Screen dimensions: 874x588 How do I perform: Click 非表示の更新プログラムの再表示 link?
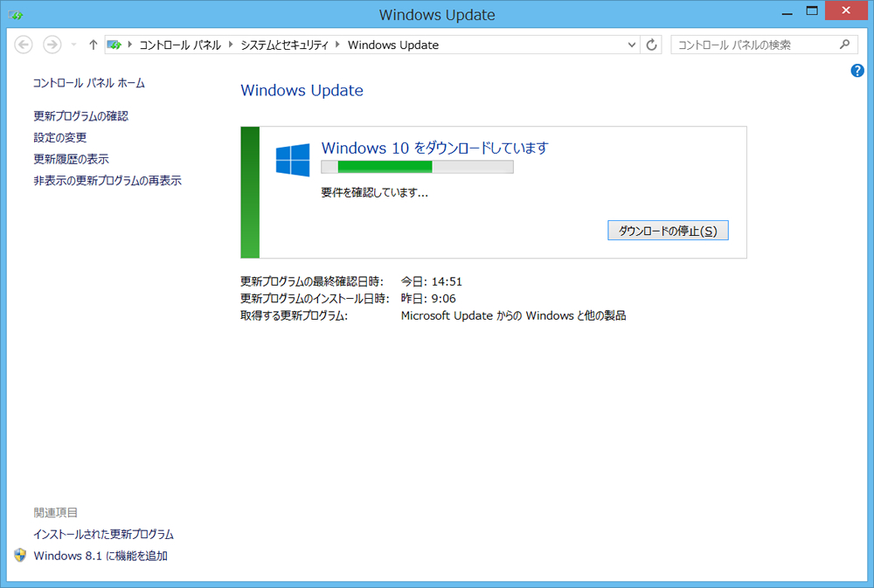[x=108, y=181]
